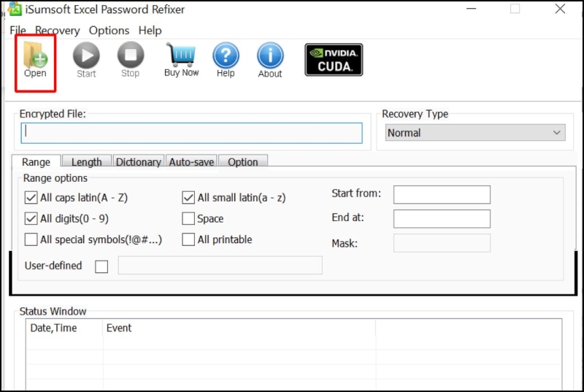The image size is (584, 392).
Task: Expand the Recovery Type dropdown
Action: [x=475, y=133]
